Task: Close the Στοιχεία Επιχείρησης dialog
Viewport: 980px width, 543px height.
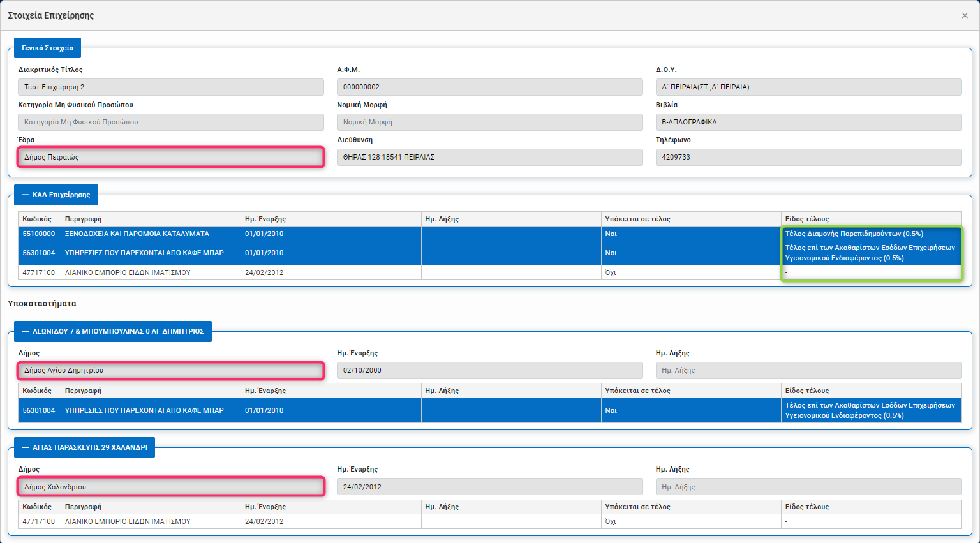Action: click(x=965, y=15)
